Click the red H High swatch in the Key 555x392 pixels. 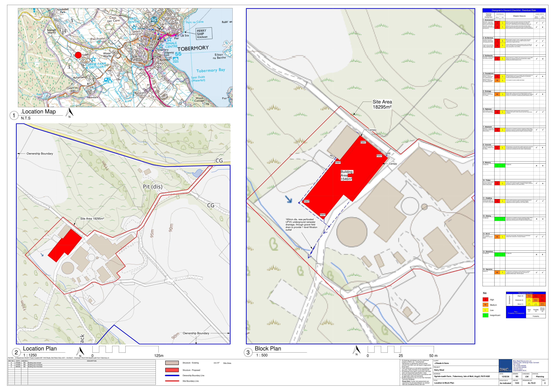click(x=485, y=300)
